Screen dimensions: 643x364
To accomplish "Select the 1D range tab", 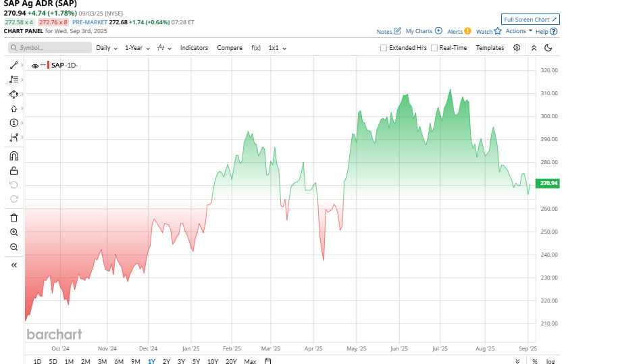I will tap(37, 361).
